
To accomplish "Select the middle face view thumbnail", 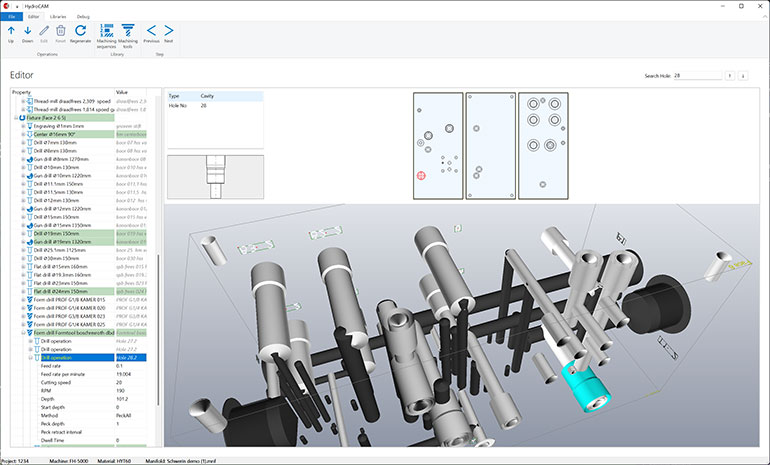I will click(491, 146).
